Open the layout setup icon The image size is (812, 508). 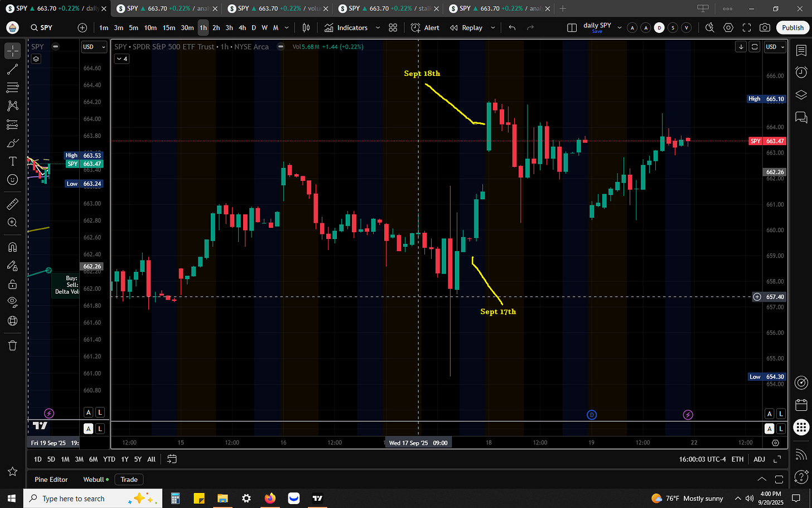(572, 27)
